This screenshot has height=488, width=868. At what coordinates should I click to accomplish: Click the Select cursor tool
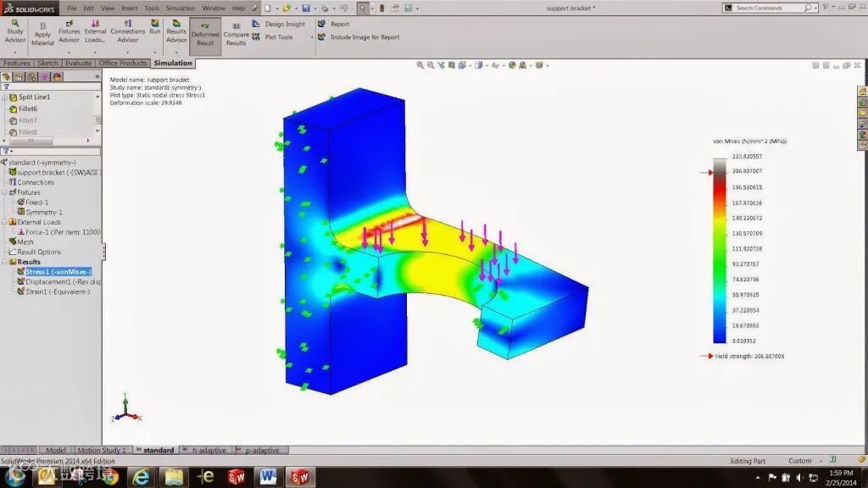(x=363, y=8)
